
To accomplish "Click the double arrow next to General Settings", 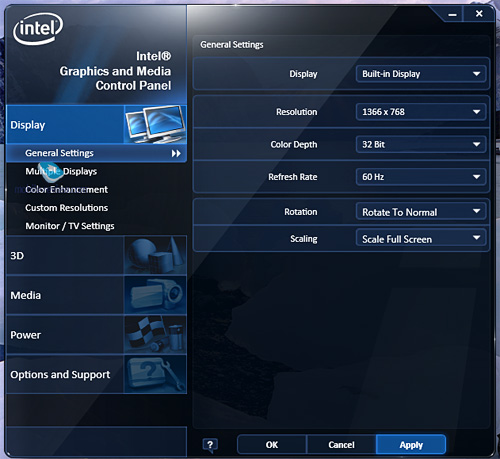I will 176,153.
